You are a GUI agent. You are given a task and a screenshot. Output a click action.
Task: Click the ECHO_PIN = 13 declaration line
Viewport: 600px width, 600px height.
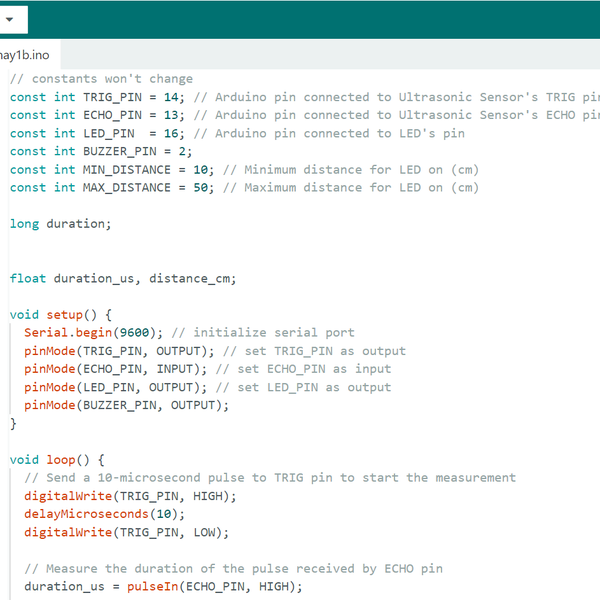coord(305,115)
